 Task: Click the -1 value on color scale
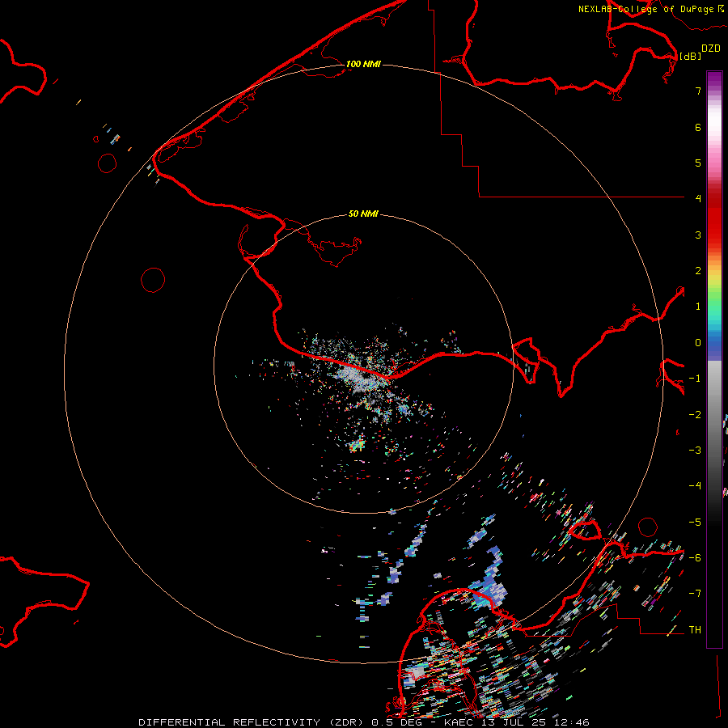(695, 379)
